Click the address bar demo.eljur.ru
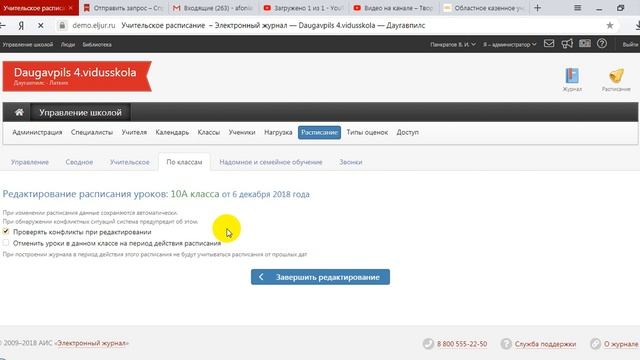The height and width of the screenshot is (360, 640). [x=93, y=25]
